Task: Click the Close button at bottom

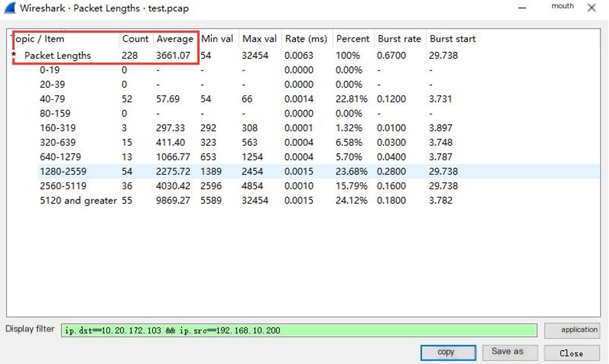Action: [572, 352]
